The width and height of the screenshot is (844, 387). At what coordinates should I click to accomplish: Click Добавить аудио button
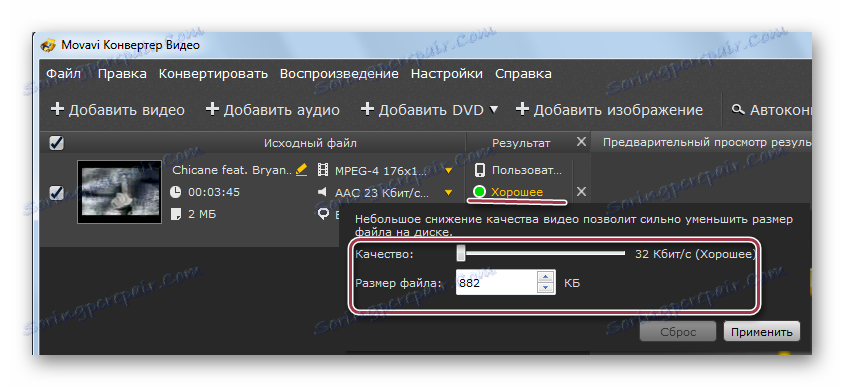coord(273,110)
